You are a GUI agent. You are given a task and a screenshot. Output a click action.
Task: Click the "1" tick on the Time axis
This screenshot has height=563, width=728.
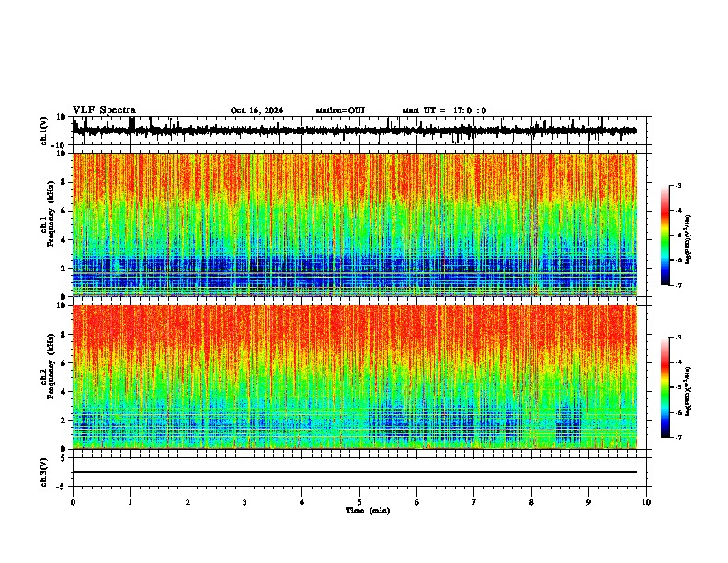tap(130, 502)
